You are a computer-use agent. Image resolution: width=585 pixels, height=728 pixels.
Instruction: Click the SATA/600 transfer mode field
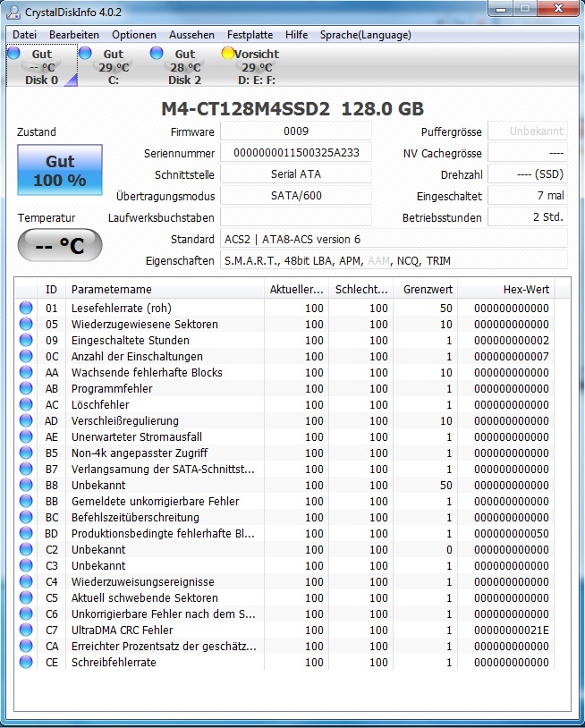296,196
